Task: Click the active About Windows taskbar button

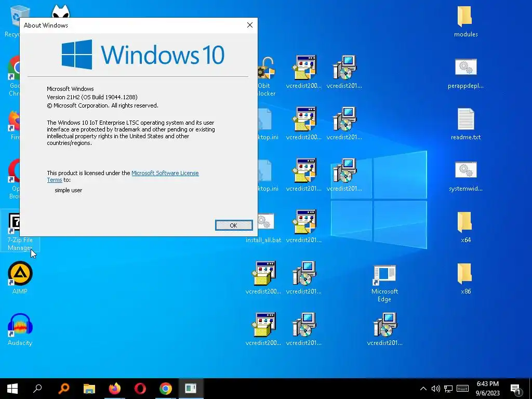Action: pos(191,389)
